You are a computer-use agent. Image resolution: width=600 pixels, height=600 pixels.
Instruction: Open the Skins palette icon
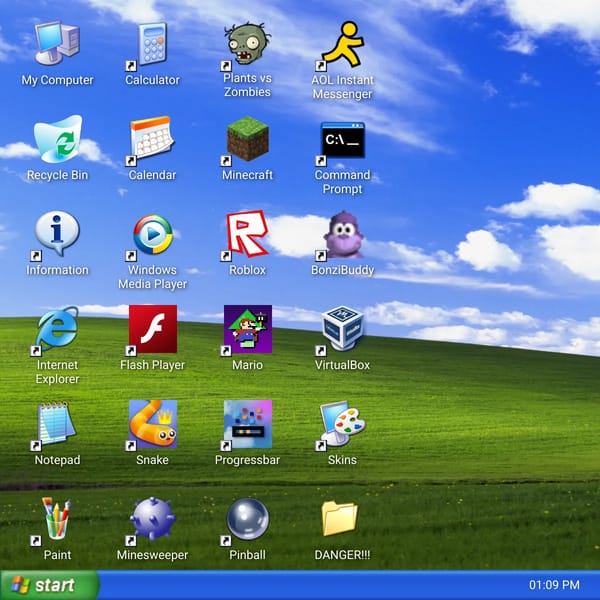[343, 423]
